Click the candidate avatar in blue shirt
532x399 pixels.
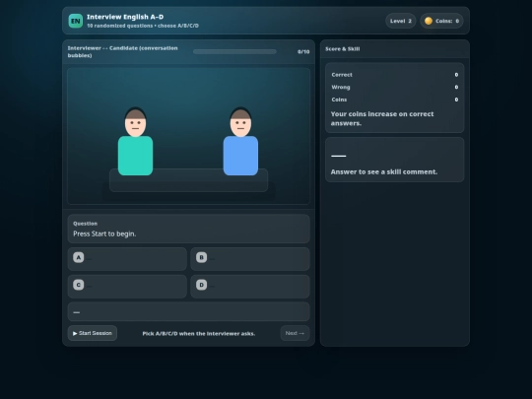240,142
